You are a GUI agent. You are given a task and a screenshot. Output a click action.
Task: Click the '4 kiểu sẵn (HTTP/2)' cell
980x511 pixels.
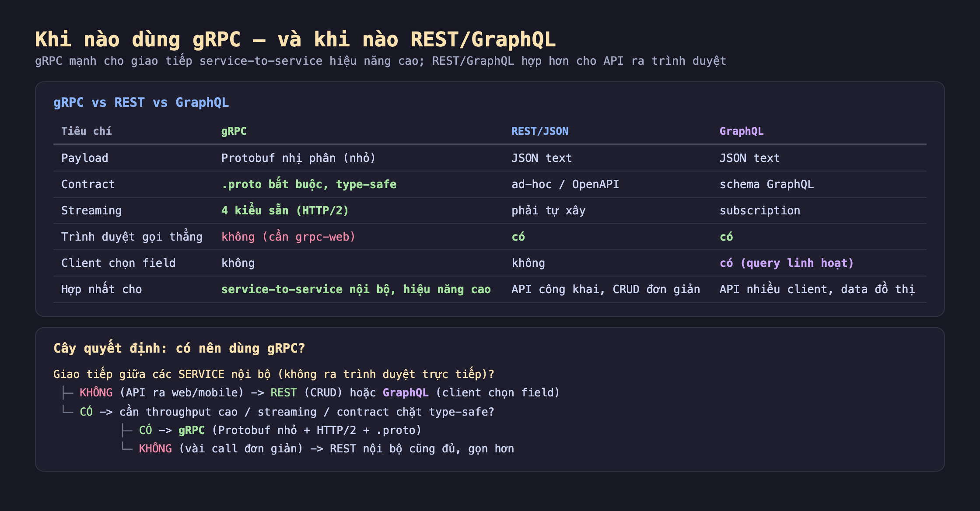(x=285, y=210)
